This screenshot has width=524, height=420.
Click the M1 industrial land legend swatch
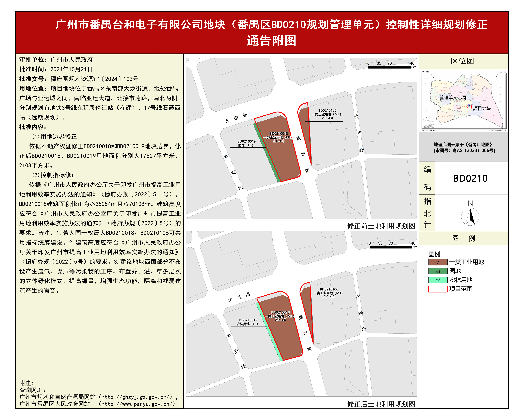pos(438,262)
